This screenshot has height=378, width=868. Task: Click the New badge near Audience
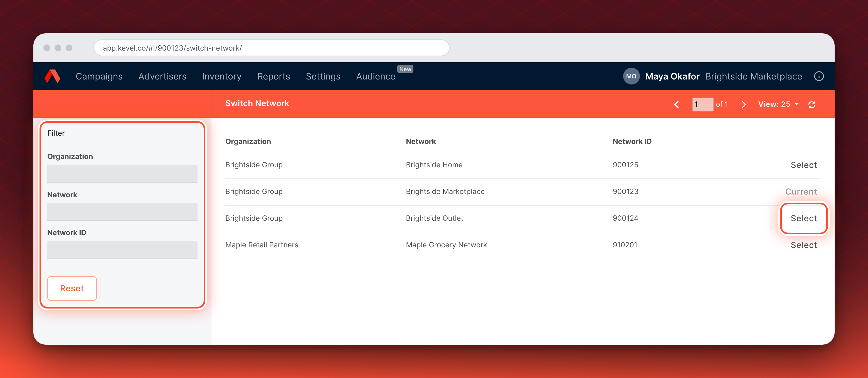coord(405,69)
